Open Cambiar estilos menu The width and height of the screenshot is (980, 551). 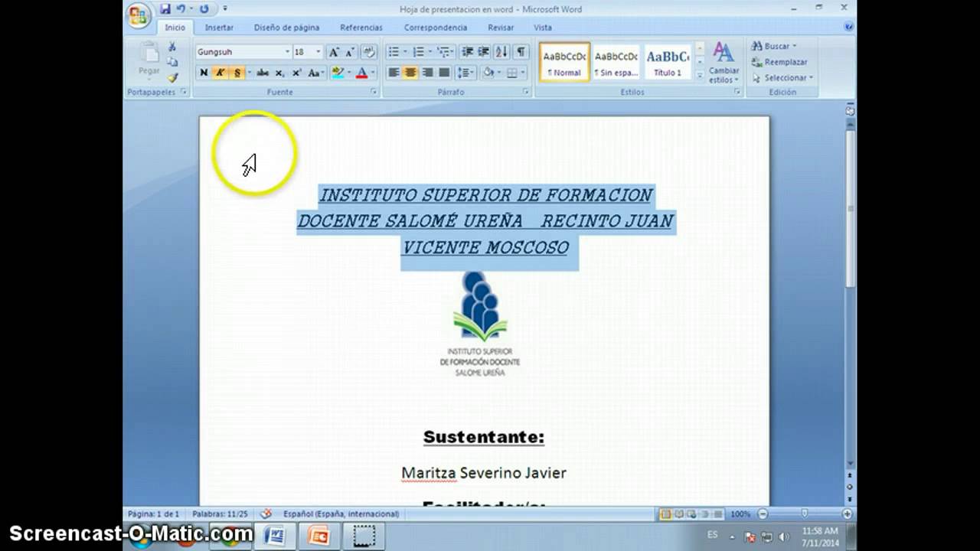pyautogui.click(x=724, y=63)
